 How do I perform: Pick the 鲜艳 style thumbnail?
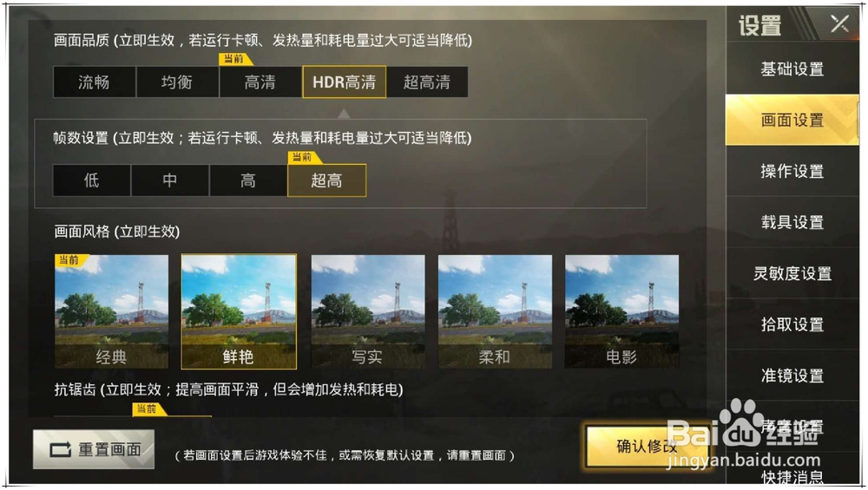[x=239, y=311]
